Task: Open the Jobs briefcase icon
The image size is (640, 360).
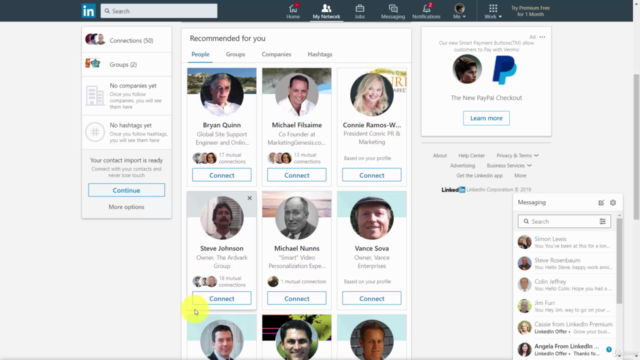Action: [360, 11]
